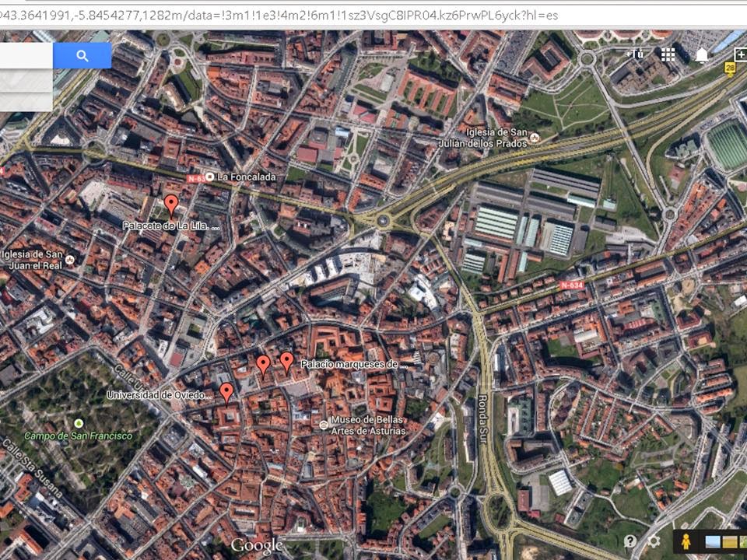Click the La Foncalada text label

[247, 177]
